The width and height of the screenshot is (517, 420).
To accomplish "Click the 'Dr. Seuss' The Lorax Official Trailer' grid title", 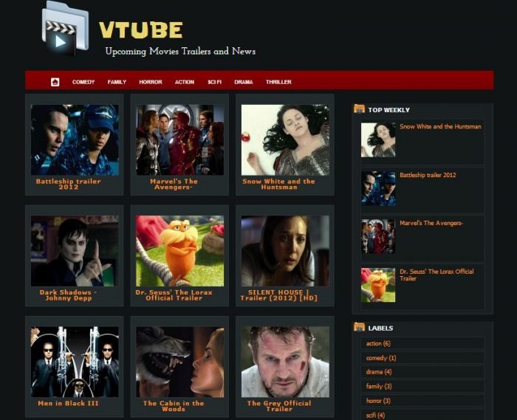I will (174, 295).
